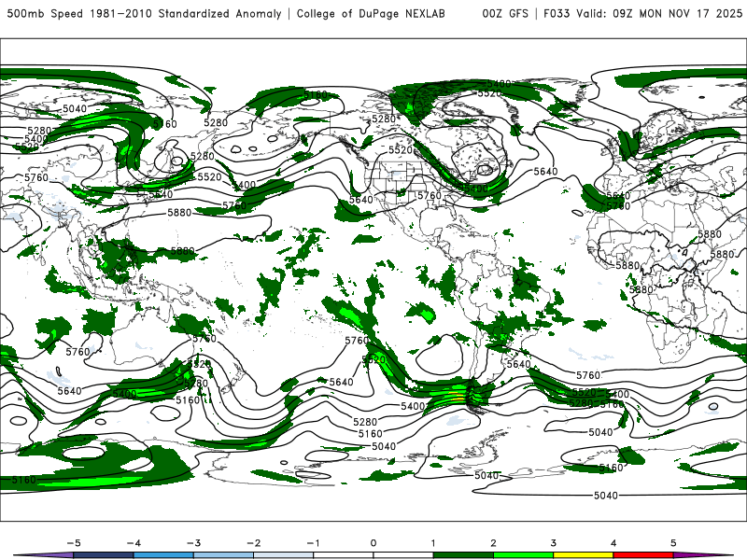Click the yellow 3-to-4 colorbar segment

(x=584, y=555)
